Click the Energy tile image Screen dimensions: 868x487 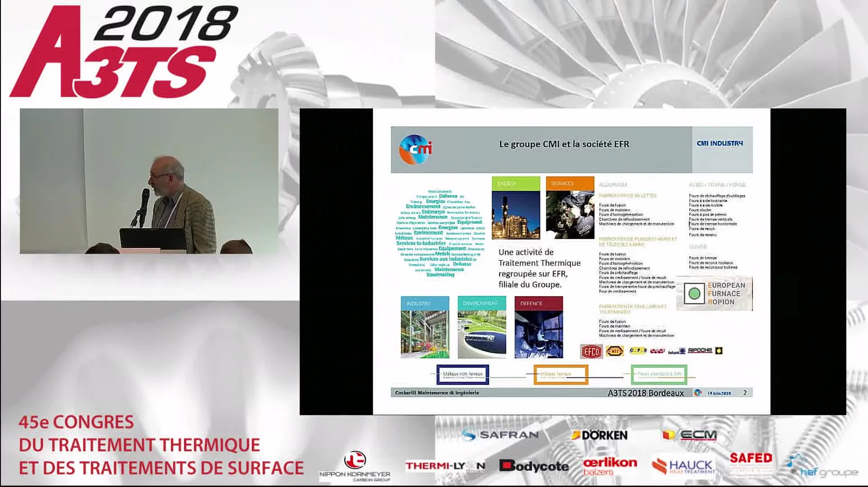click(516, 214)
